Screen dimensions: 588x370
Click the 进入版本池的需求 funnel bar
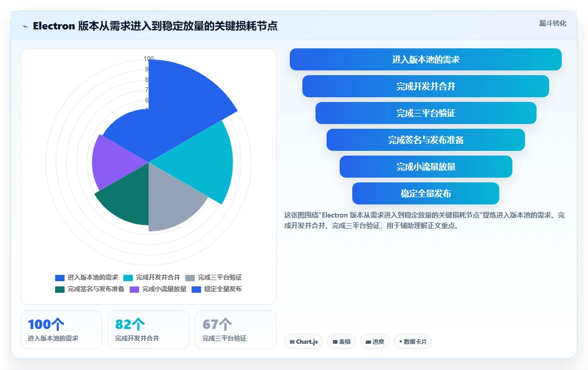[x=426, y=59]
